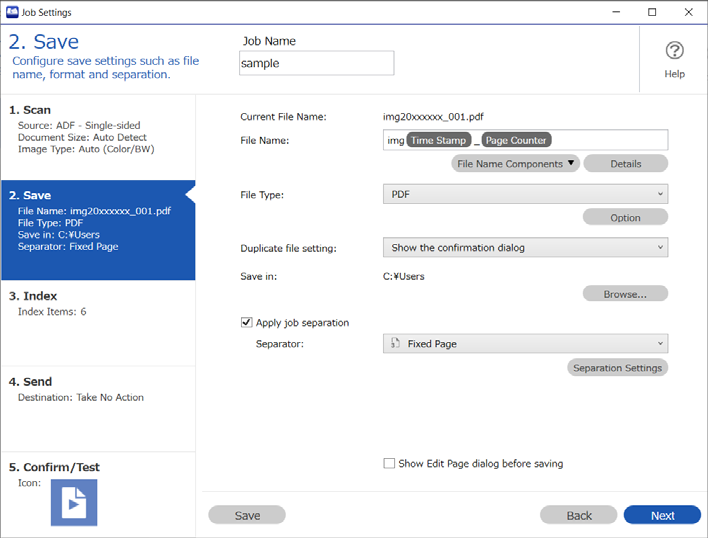Open the Duplicate file setting dropdown
The image size is (708, 538).
click(525, 247)
